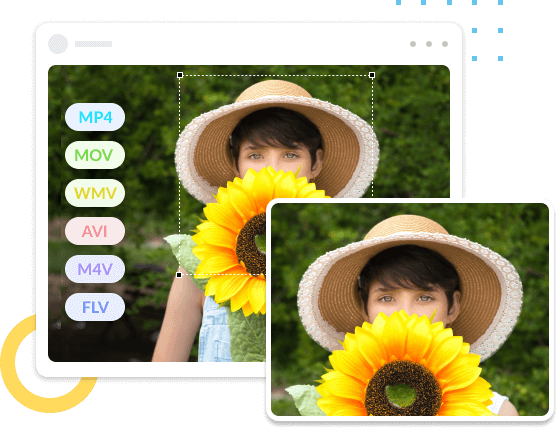Pick the WMV format pill
The width and height of the screenshot is (558, 429).
tap(95, 193)
